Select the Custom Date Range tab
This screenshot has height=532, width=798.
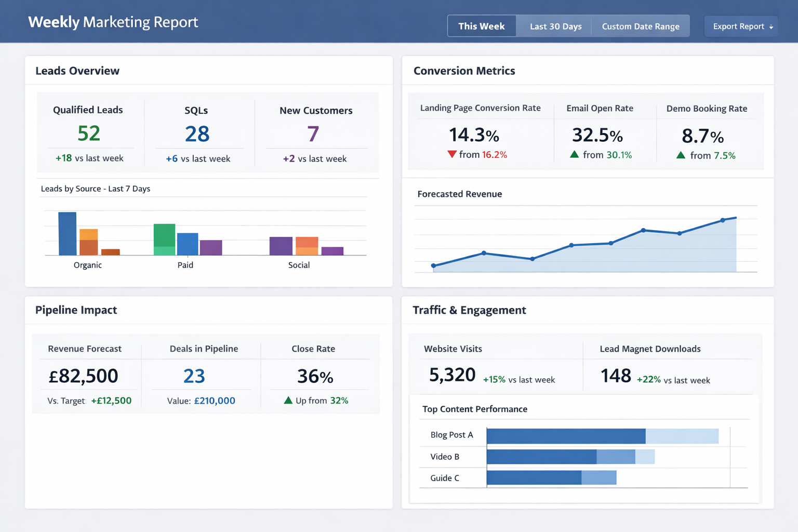click(x=641, y=26)
